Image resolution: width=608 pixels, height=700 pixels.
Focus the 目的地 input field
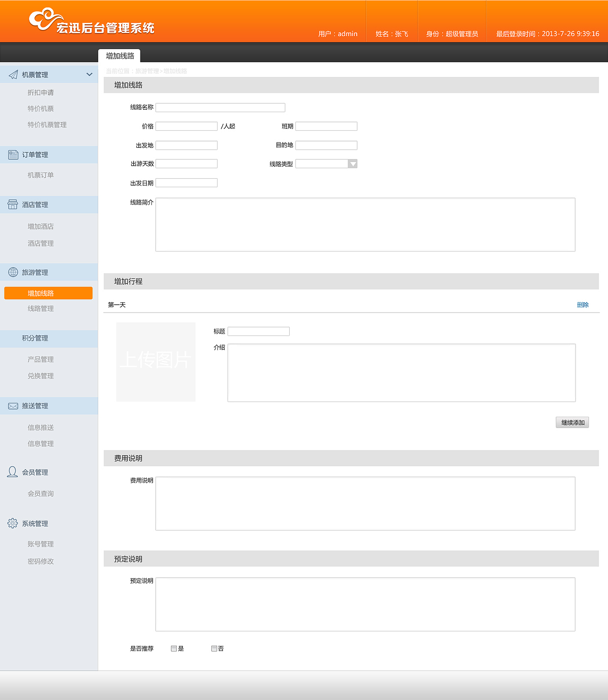(x=326, y=145)
